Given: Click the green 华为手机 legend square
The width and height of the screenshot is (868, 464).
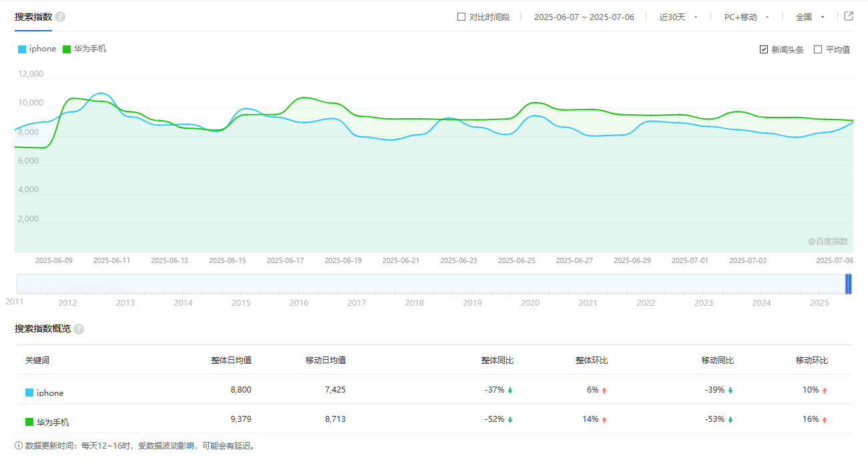Looking at the screenshot, I should pos(67,49).
